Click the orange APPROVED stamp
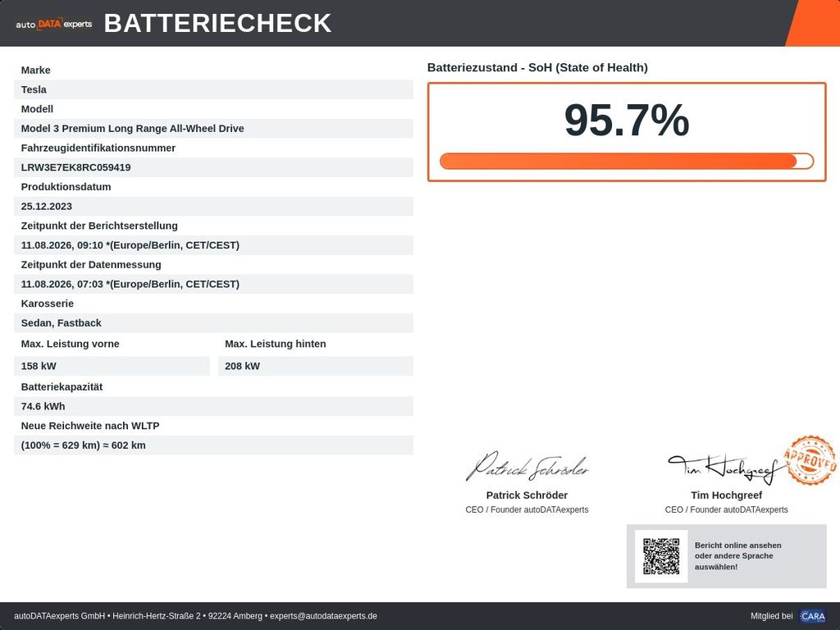840x630 pixels. [x=810, y=459]
